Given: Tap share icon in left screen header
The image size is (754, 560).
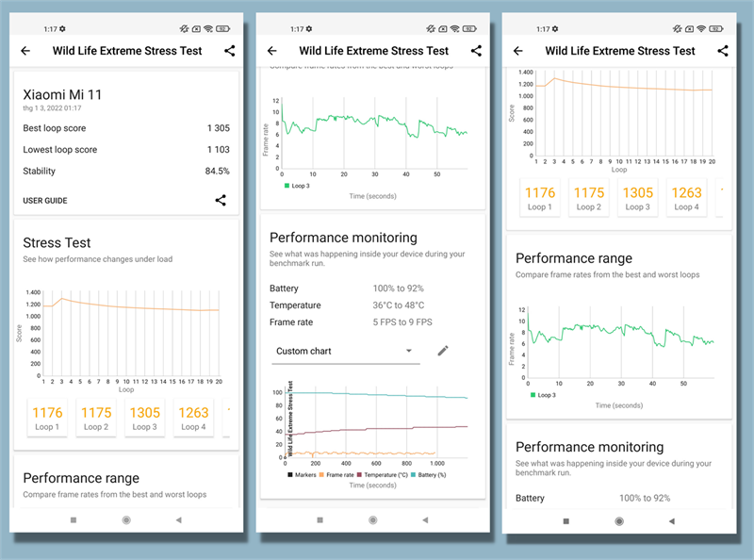Looking at the screenshot, I should 230,51.
